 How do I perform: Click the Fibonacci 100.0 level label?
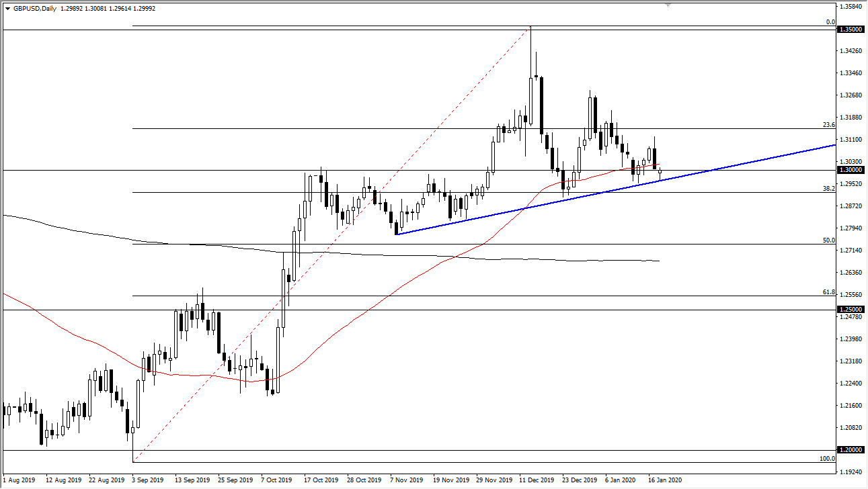(827, 458)
